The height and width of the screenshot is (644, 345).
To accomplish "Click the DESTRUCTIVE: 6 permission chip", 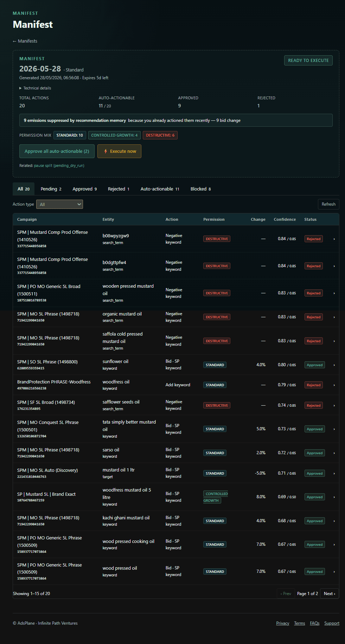I will click(x=160, y=135).
